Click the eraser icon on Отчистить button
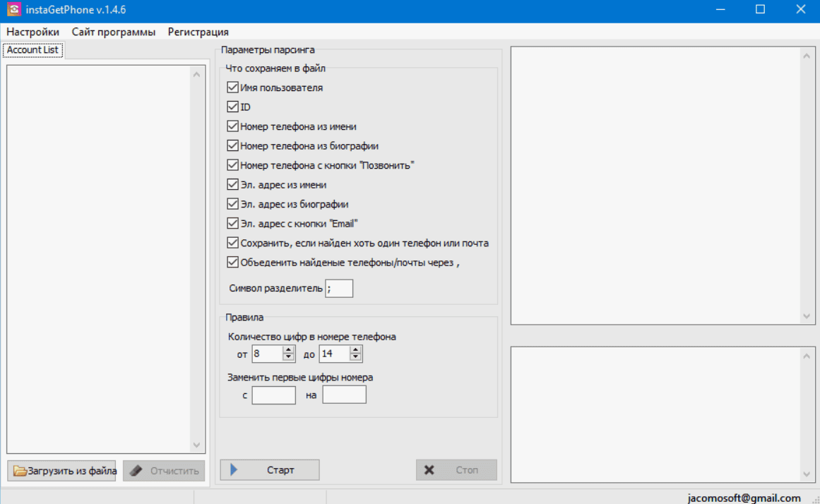This screenshot has height=504, width=820. click(x=136, y=471)
